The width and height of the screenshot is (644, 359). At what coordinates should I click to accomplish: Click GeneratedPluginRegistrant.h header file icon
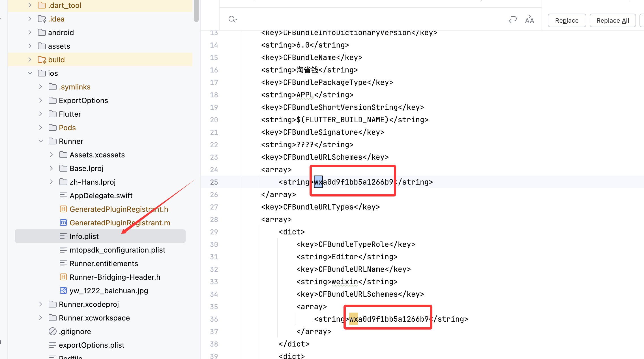coord(63,209)
